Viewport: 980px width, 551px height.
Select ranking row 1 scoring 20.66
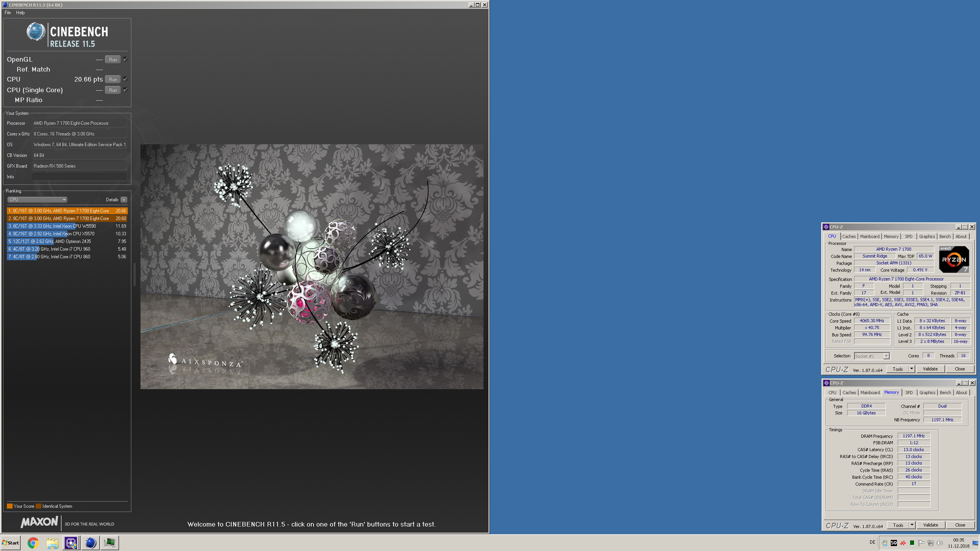coord(67,211)
